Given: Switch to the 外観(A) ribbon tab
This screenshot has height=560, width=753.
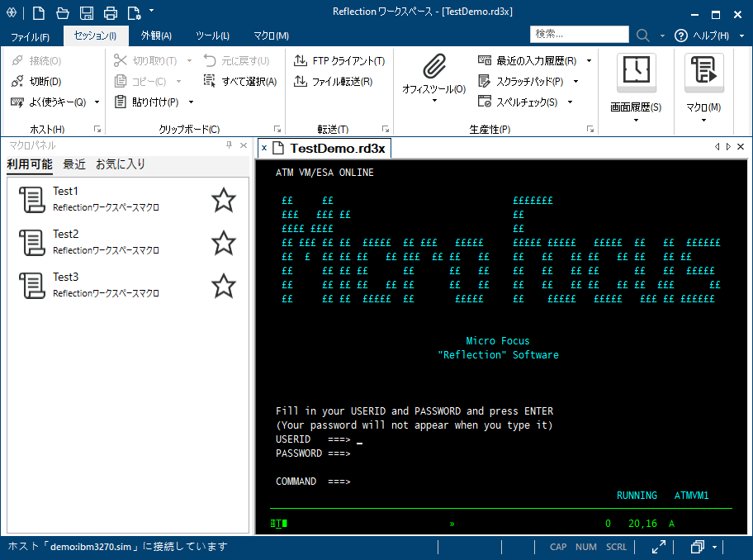Looking at the screenshot, I should (156, 36).
